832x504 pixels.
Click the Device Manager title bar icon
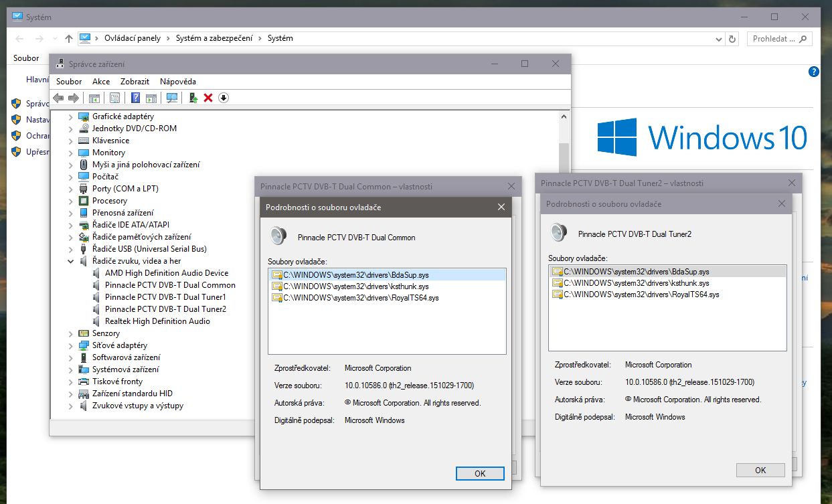click(60, 64)
